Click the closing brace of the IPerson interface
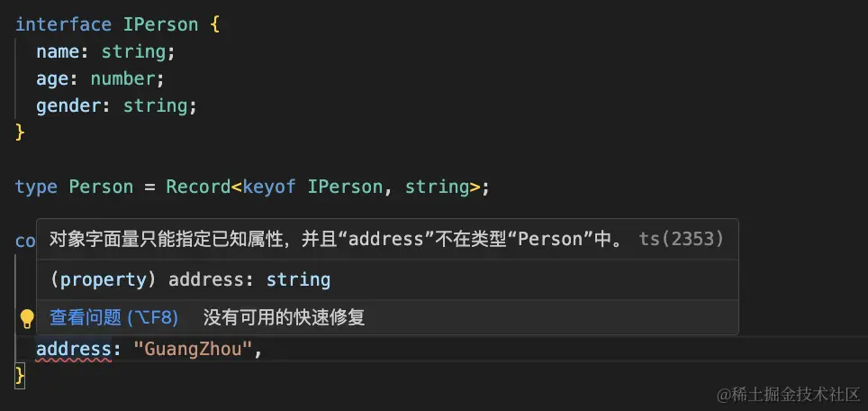Image resolution: width=868 pixels, height=411 pixels. click(20, 132)
